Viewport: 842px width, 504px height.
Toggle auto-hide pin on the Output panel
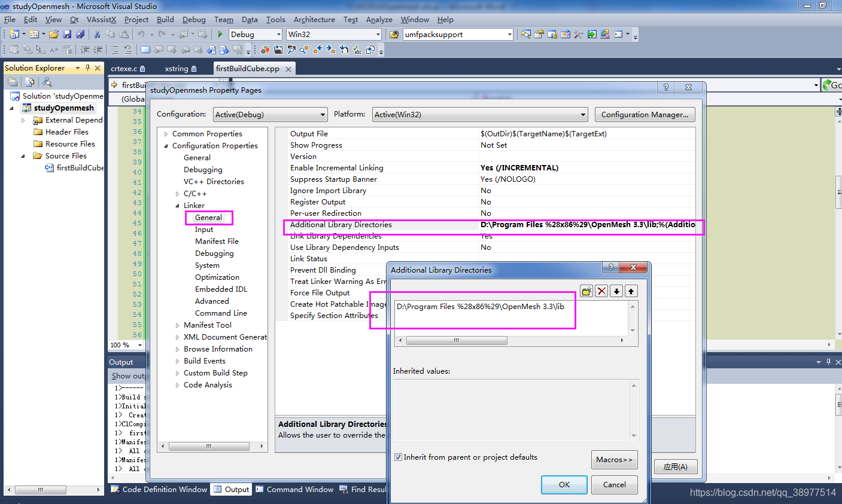tap(828, 362)
